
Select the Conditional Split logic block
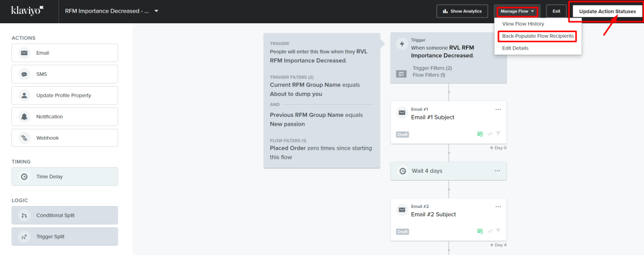(64, 215)
